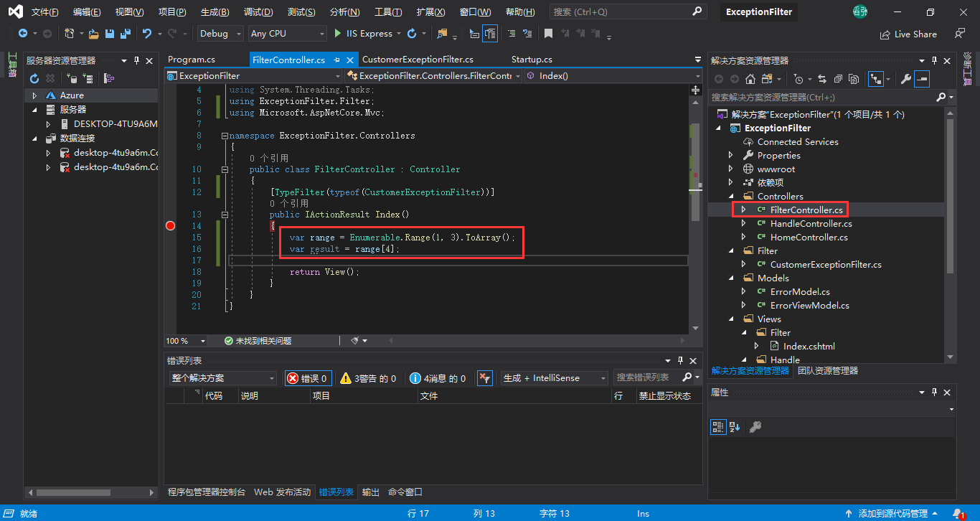Click Collapse All icon in Solution Explorer

838,79
